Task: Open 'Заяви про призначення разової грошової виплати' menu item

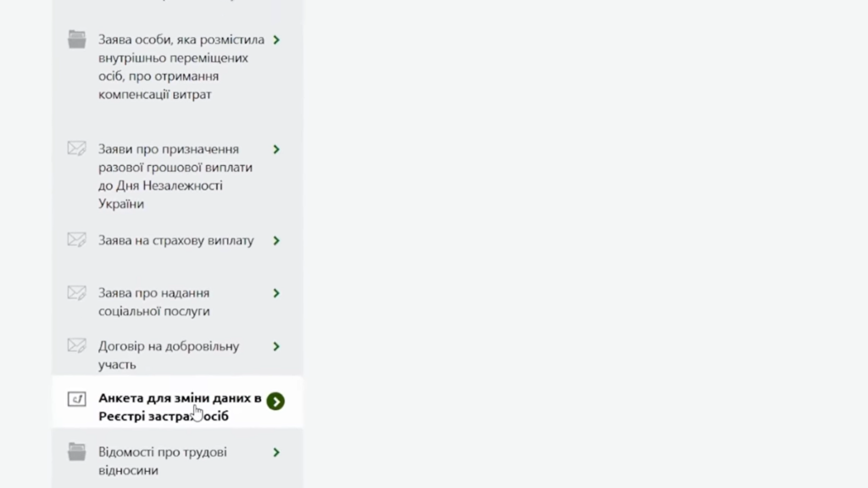Action: coord(175,176)
